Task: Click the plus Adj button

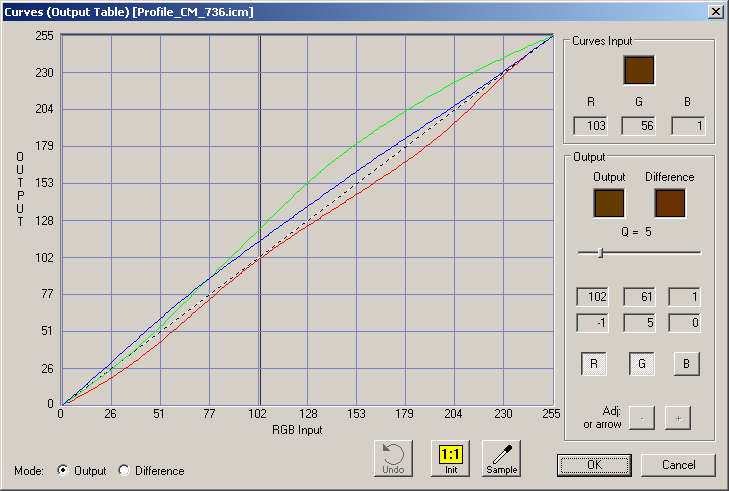Action: click(678, 418)
